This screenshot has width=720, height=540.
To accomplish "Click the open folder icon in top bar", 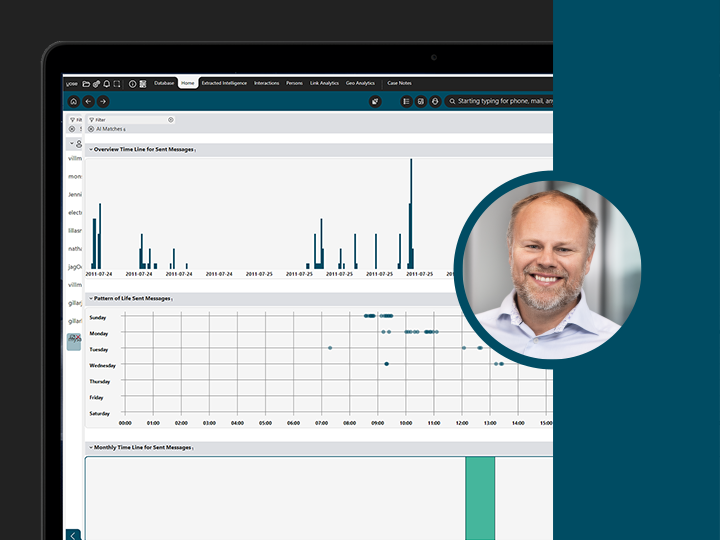I will (86, 83).
